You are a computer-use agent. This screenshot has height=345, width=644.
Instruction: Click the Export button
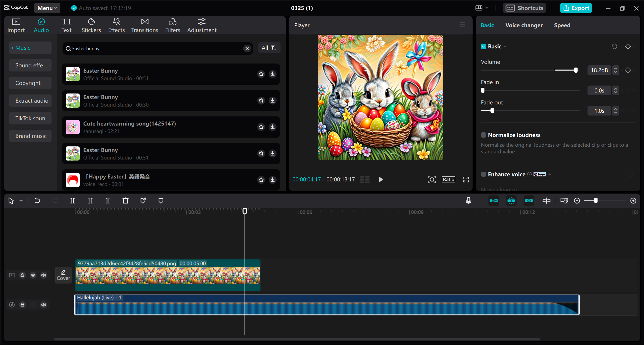coord(576,8)
